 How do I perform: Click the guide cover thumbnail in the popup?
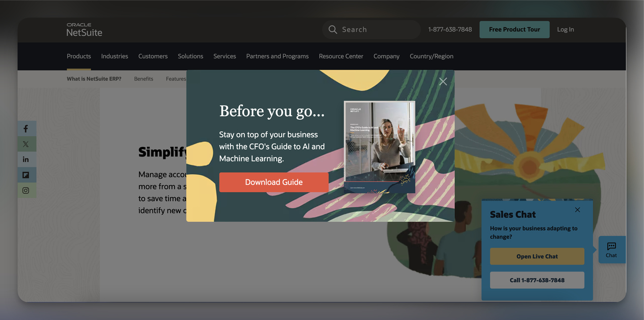point(379,147)
